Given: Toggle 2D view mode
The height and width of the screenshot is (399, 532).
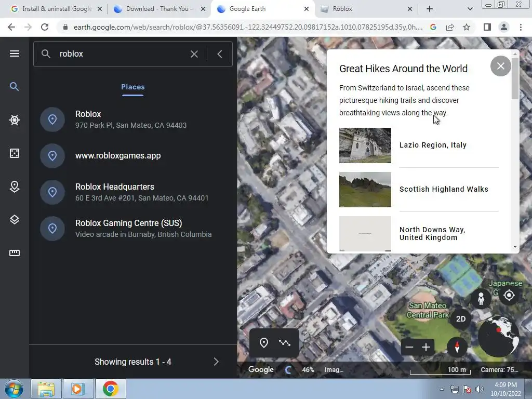Looking at the screenshot, I should click(x=461, y=319).
